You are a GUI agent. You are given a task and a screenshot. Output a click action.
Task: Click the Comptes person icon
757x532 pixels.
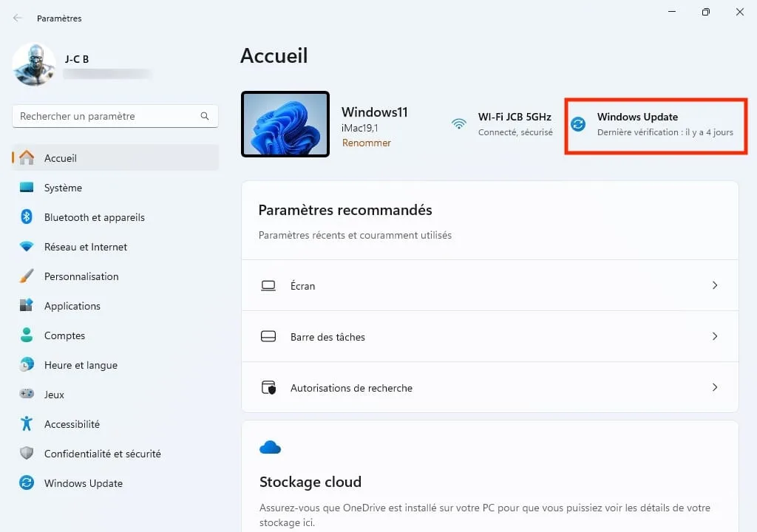[27, 335]
